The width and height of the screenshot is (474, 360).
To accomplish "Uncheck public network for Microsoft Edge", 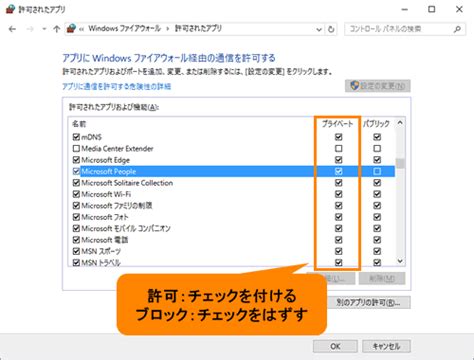I will pos(377,160).
